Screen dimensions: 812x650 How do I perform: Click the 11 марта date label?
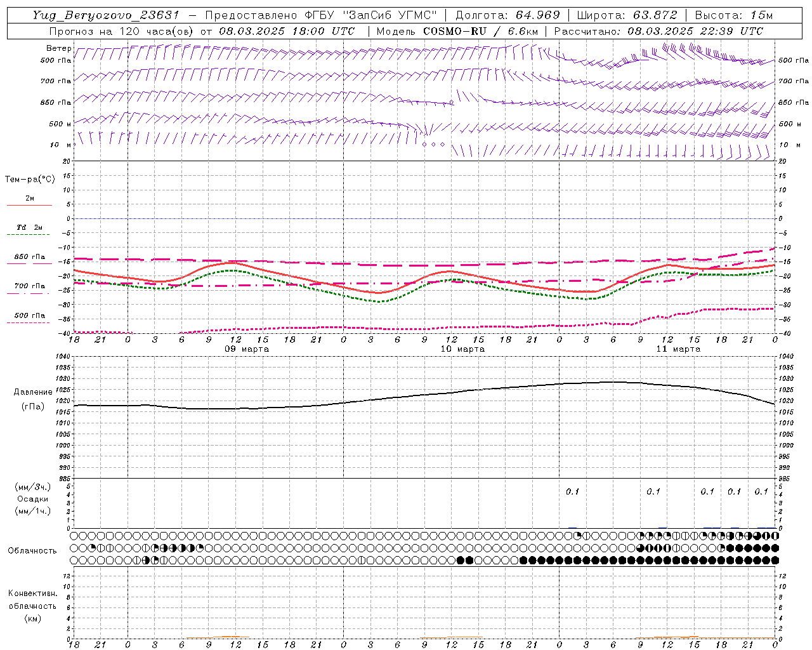tap(678, 349)
